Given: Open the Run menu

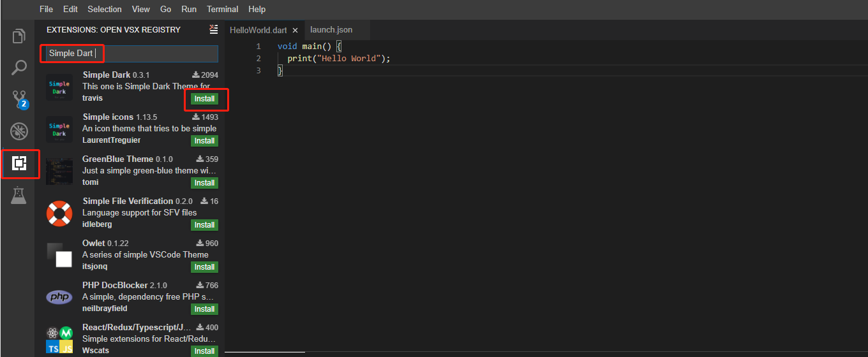Looking at the screenshot, I should click(189, 9).
